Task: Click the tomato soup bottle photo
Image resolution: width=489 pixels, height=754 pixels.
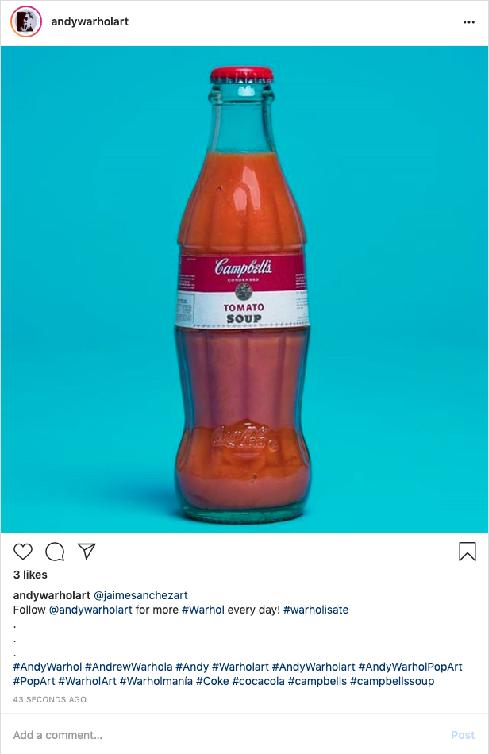Action: click(x=244, y=289)
